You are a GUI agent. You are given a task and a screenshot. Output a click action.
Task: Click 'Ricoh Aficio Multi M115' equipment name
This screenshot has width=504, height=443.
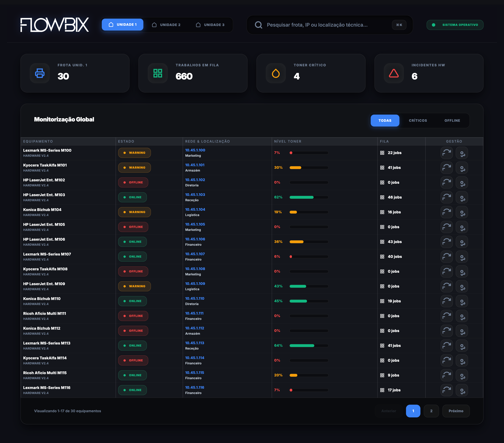point(45,373)
